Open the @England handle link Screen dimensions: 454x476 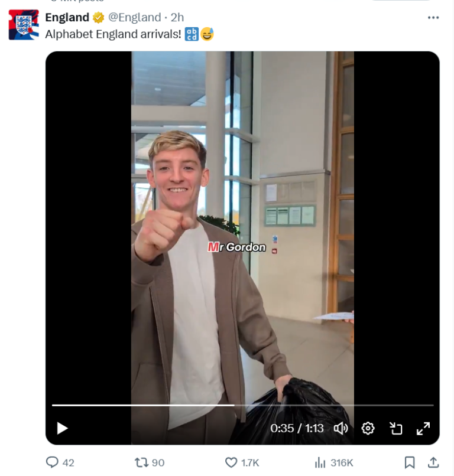(135, 18)
